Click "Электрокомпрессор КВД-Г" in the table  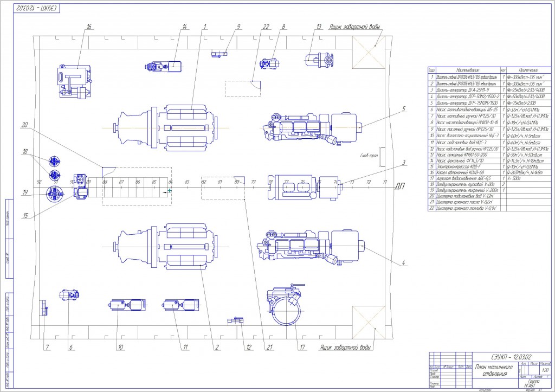[x=457, y=167]
